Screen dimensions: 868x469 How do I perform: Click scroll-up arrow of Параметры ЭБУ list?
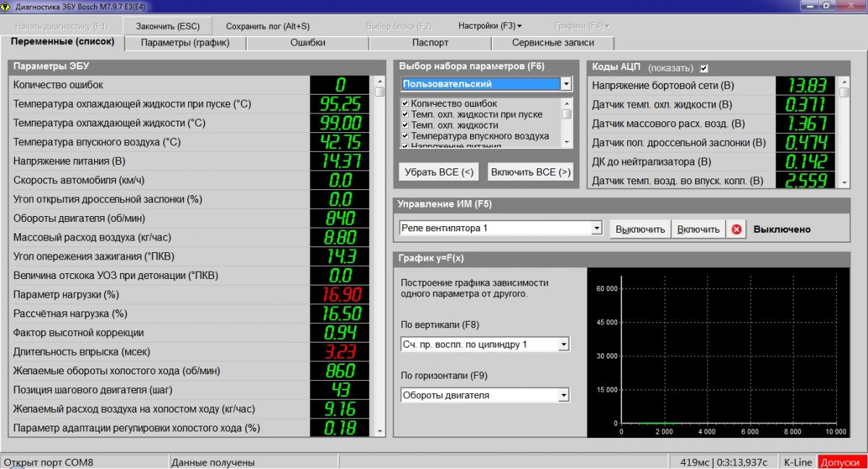[380, 81]
